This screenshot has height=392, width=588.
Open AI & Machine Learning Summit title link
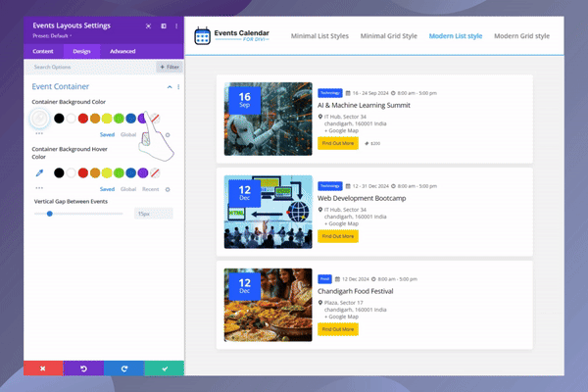(x=364, y=106)
